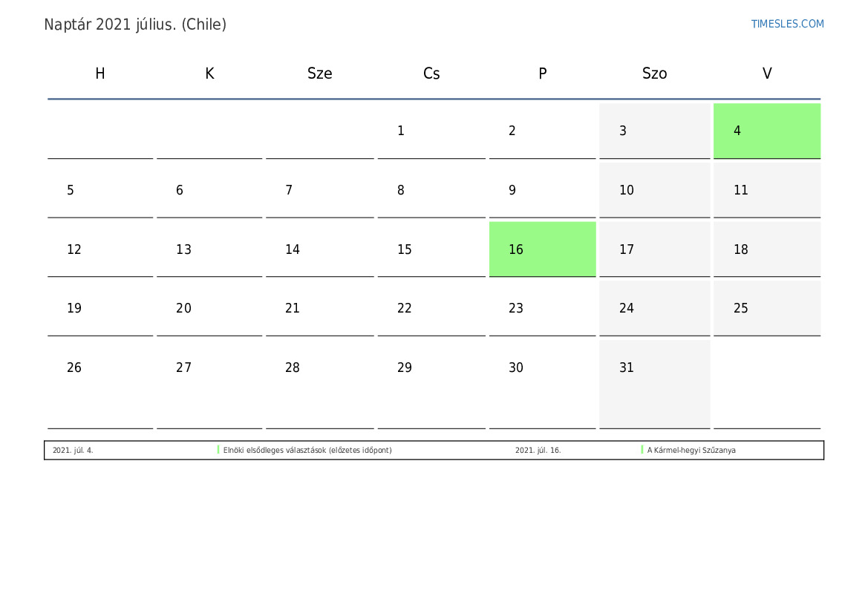Select Sunday July 25 cell
The image size is (868, 614).
(766, 308)
